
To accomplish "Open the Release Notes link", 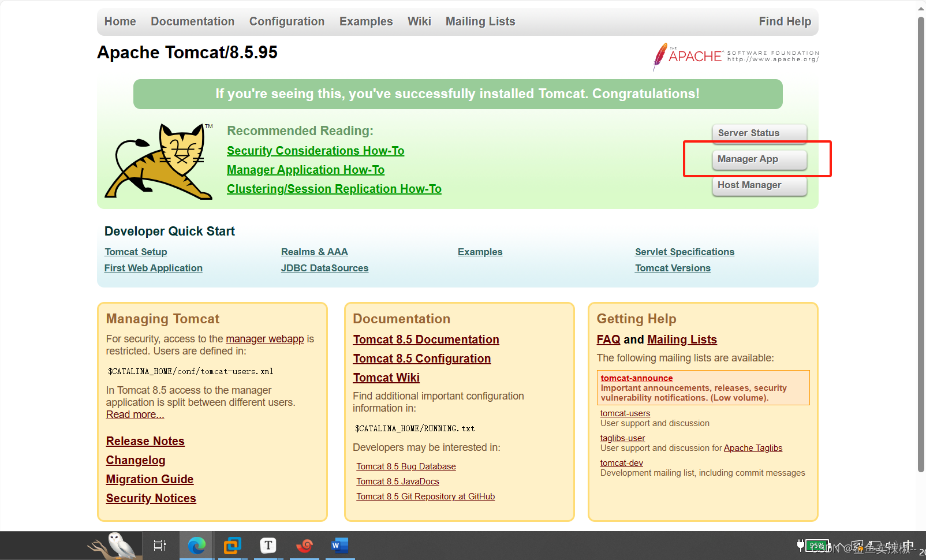I will 145,441.
